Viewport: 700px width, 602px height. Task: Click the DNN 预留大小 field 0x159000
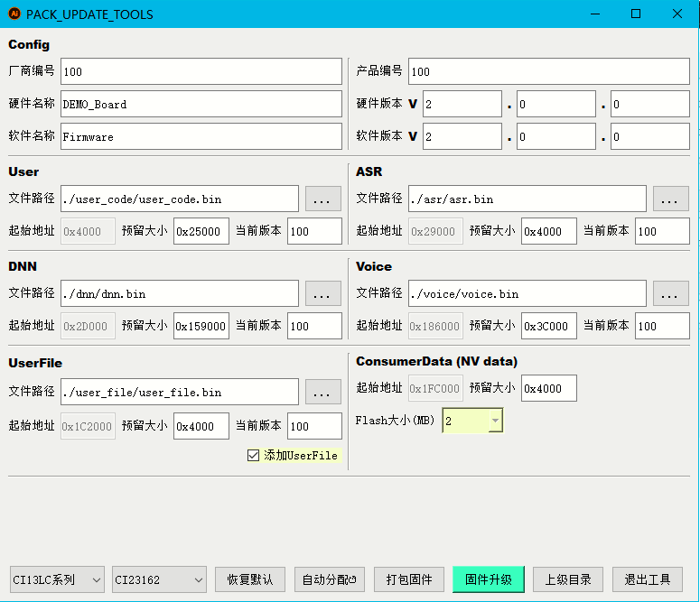point(201,326)
